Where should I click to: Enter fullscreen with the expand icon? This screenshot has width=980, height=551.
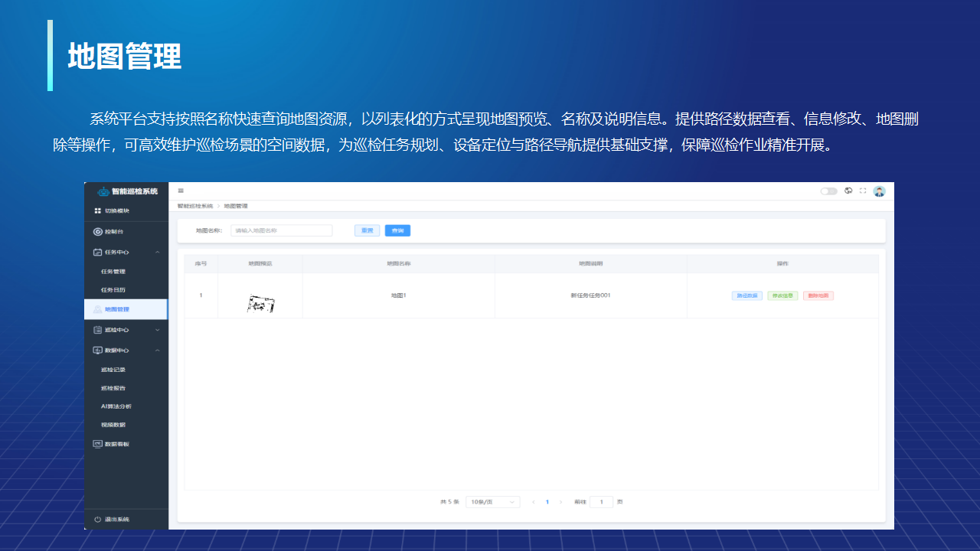coord(863,191)
